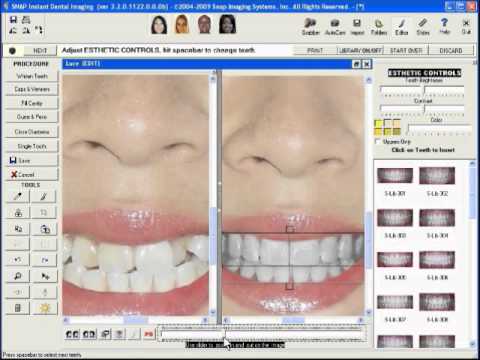The height and width of the screenshot is (360, 480).
Task: Choose Fill Cavity procedure
Action: [32, 103]
